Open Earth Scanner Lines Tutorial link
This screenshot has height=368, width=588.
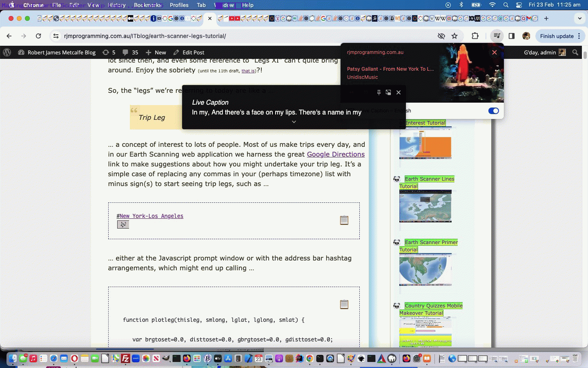point(427,182)
